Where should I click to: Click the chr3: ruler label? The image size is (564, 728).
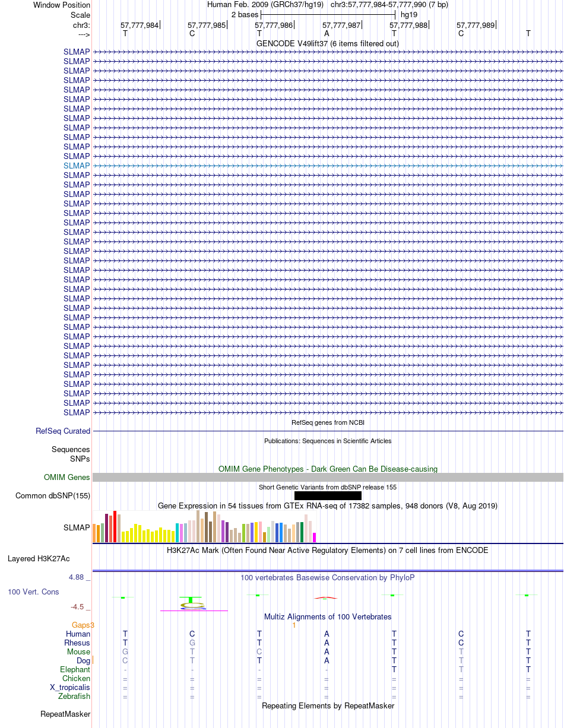(81, 26)
